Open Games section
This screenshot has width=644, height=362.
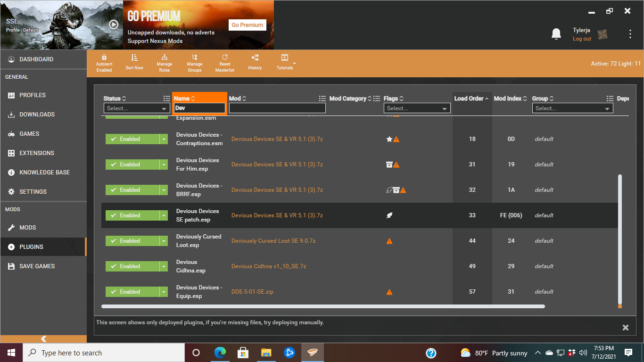43,134
